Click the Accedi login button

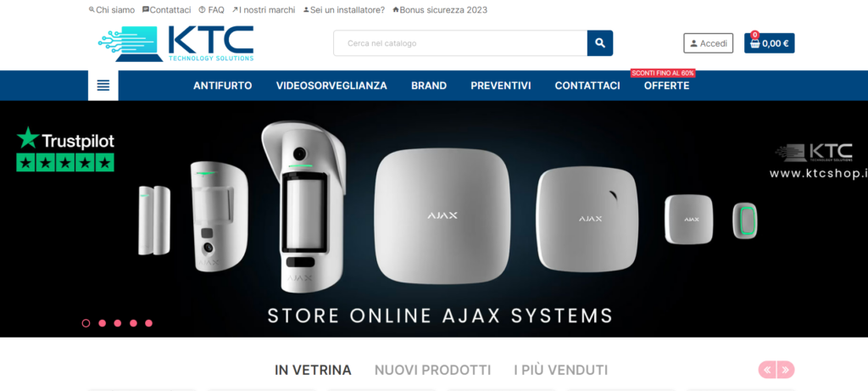point(708,43)
